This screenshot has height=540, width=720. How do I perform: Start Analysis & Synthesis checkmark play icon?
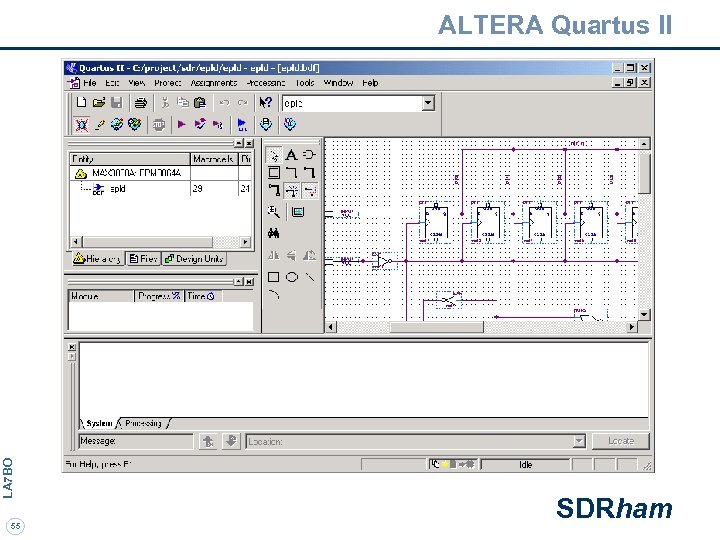199,124
